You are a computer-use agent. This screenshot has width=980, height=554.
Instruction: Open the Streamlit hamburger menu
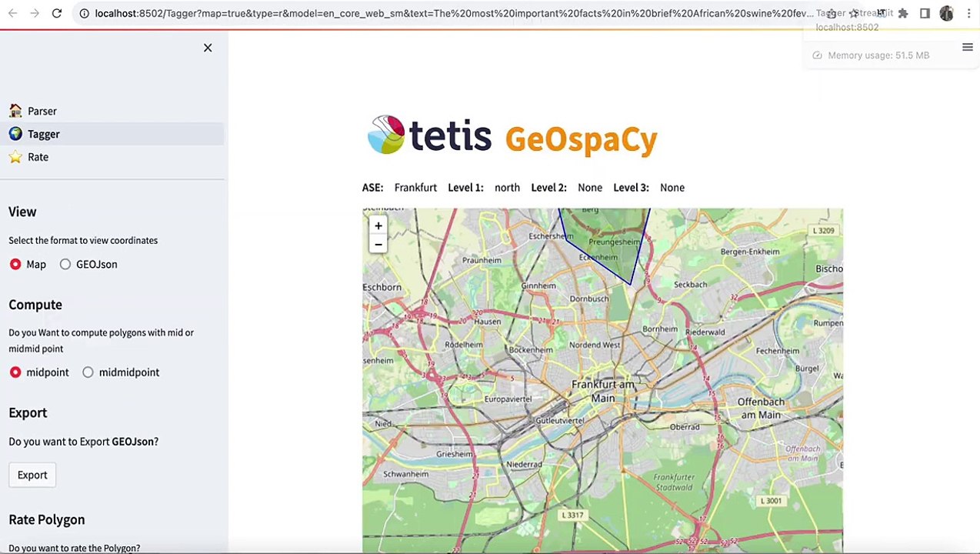[968, 48]
